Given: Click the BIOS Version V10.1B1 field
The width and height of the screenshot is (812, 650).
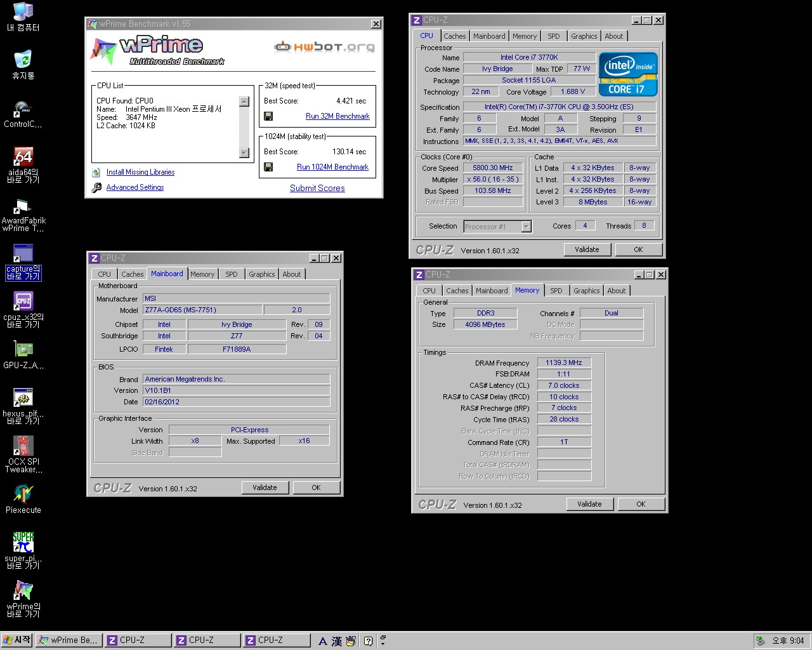Looking at the screenshot, I should click(237, 390).
